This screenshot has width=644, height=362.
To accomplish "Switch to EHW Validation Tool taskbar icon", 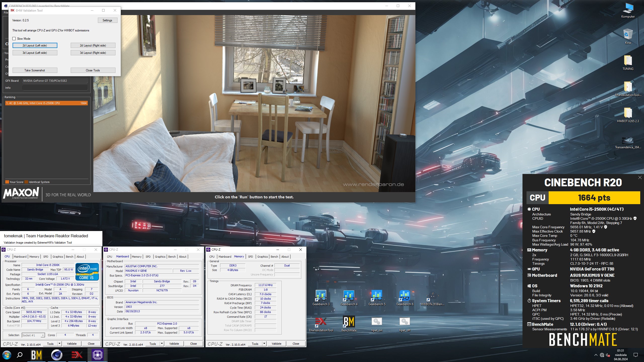I will pos(77,355).
